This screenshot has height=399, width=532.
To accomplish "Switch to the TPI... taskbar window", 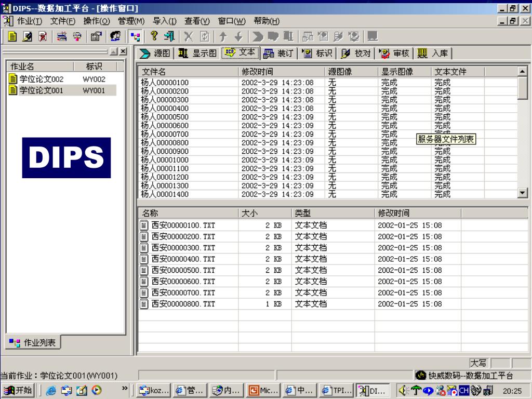I will pyautogui.click(x=337, y=391).
